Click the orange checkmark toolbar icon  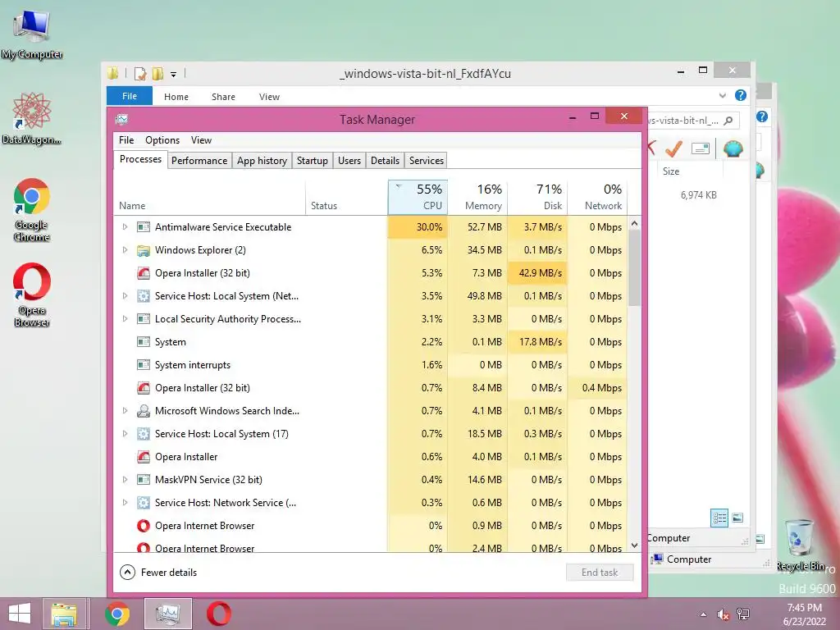pyautogui.click(x=673, y=148)
